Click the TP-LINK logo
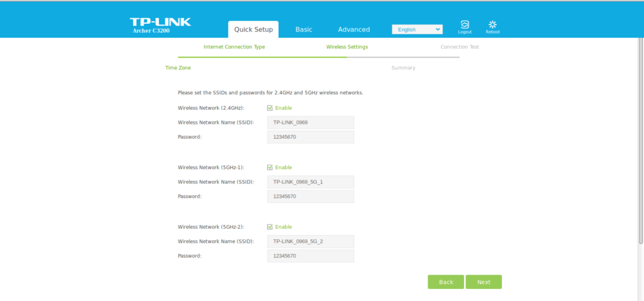Image resolution: width=644 pixels, height=301 pixels. tap(160, 23)
